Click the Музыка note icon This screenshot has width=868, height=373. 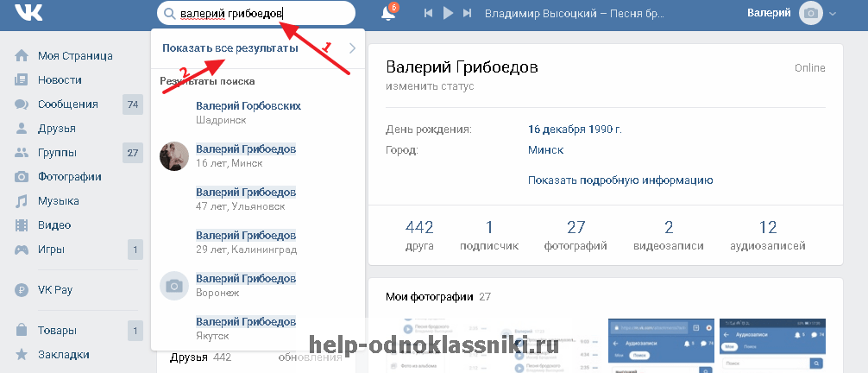click(x=22, y=201)
